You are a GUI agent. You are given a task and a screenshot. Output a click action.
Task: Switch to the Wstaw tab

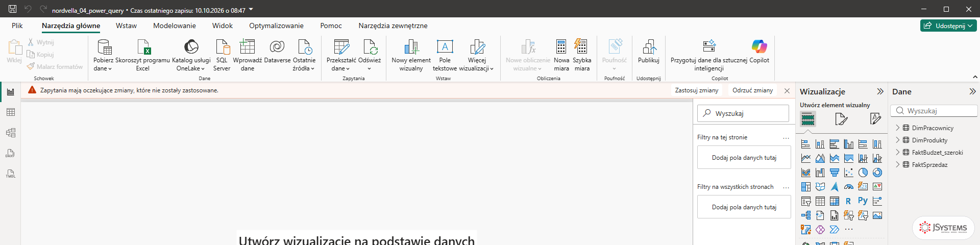pos(126,26)
